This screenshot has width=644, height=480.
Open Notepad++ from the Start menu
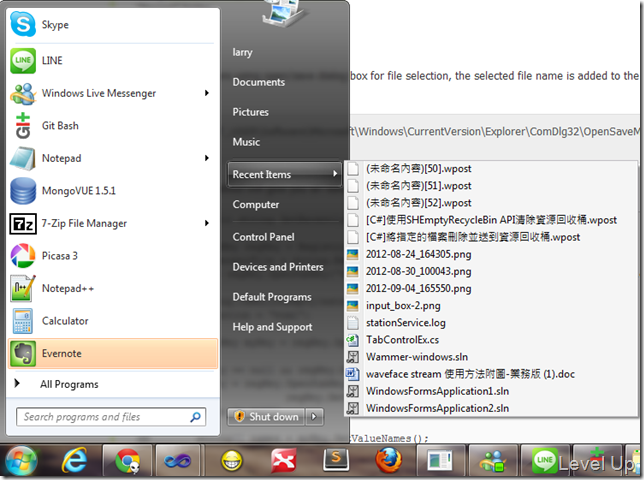[113, 288]
